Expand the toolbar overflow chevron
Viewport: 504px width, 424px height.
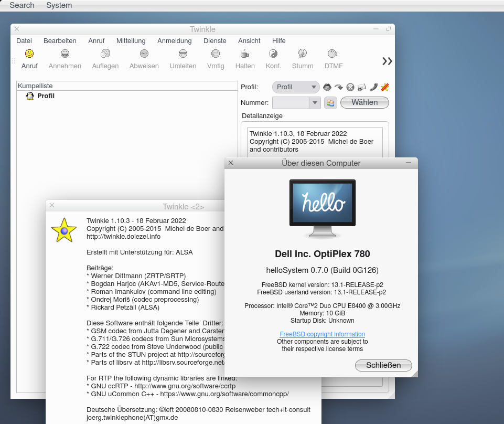click(387, 61)
